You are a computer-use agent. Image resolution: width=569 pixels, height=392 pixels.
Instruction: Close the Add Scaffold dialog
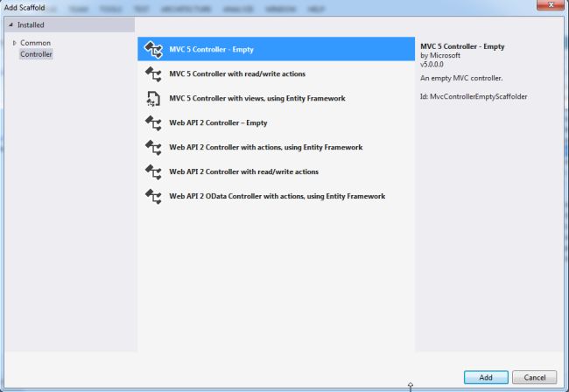pyautogui.click(x=551, y=4)
